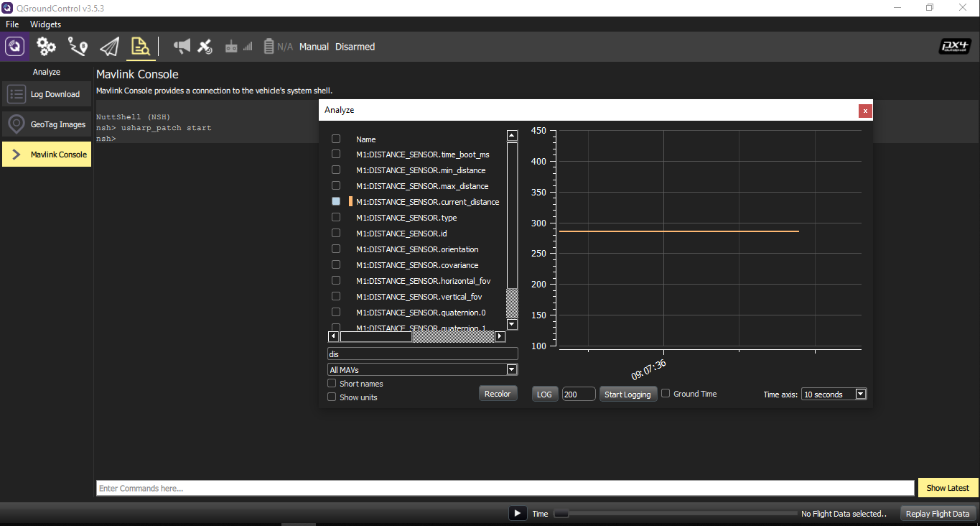Enable DISTANCE_SENSOR.id checkbox
This screenshot has width=980, height=526.
335,234
